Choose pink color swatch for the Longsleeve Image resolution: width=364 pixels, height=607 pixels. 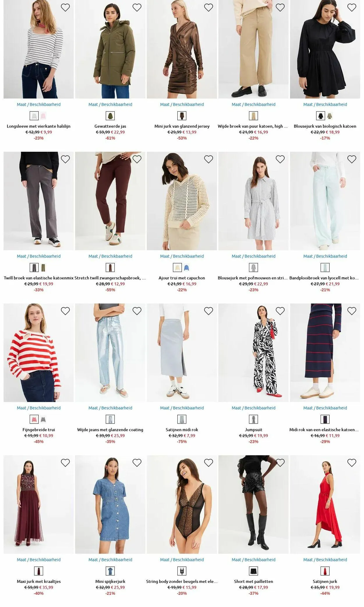[43, 116]
